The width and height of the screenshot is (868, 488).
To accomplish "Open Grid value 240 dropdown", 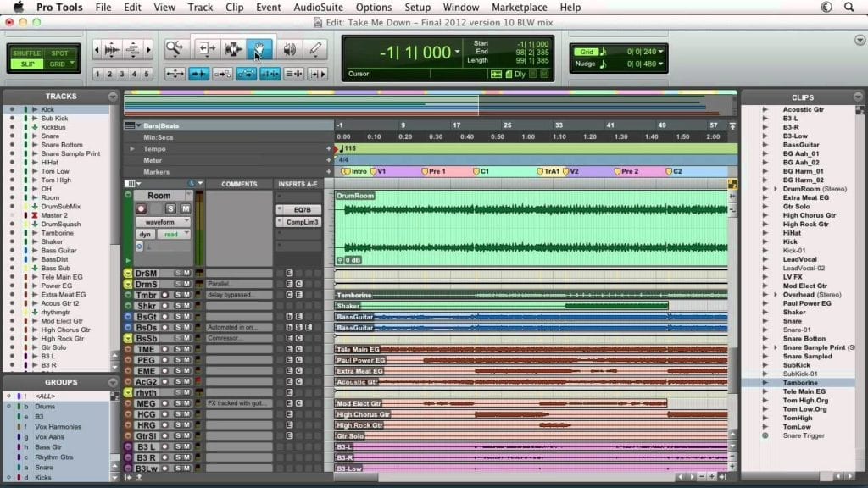I will click(660, 52).
